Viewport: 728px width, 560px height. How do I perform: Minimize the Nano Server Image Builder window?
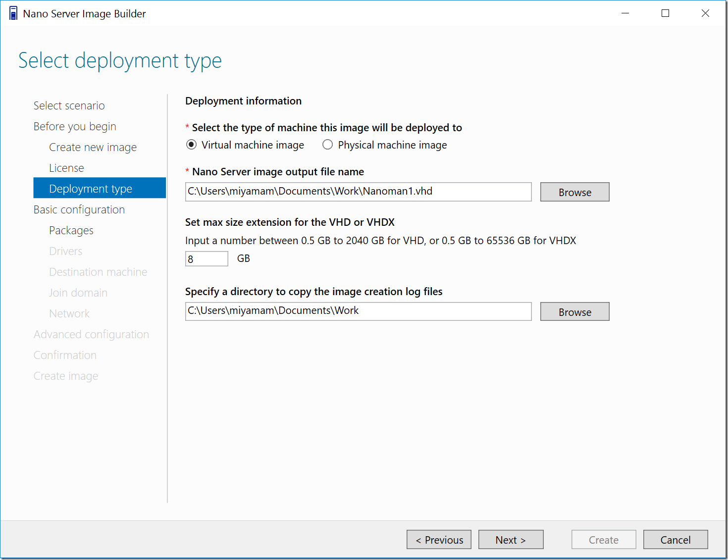click(x=625, y=13)
